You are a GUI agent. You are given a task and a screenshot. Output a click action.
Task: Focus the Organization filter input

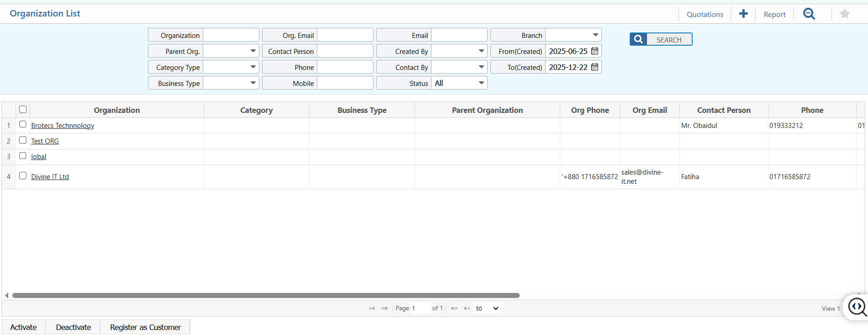(x=231, y=35)
